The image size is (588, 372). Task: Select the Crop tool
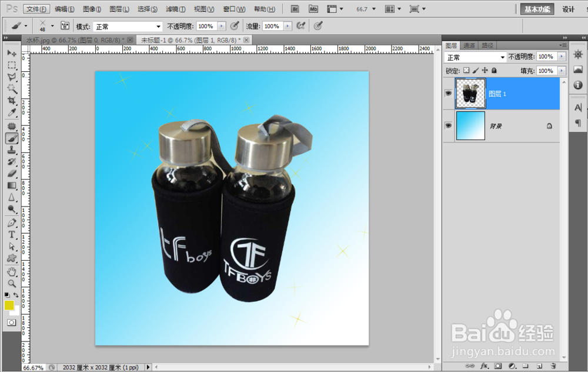click(x=12, y=101)
